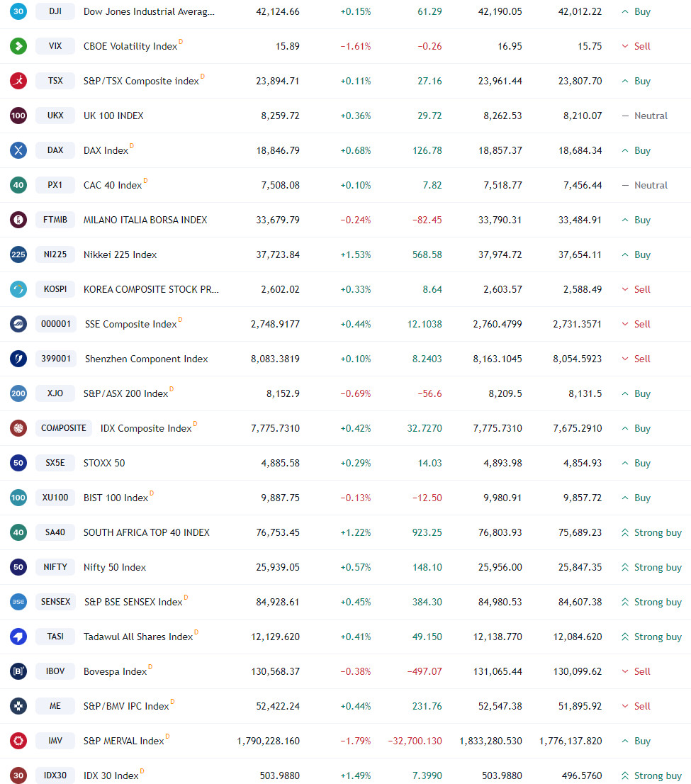The width and height of the screenshot is (691, 784).
Task: Open Nikkei 225 Index link
Action: click(x=120, y=254)
